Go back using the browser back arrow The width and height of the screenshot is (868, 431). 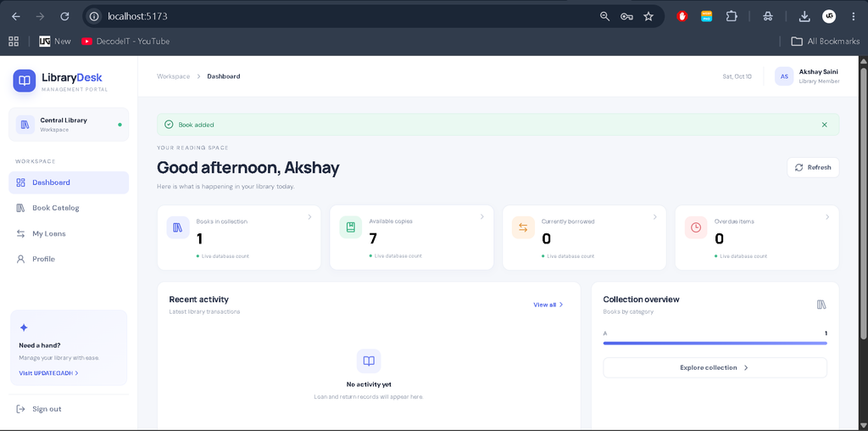pyautogui.click(x=16, y=17)
